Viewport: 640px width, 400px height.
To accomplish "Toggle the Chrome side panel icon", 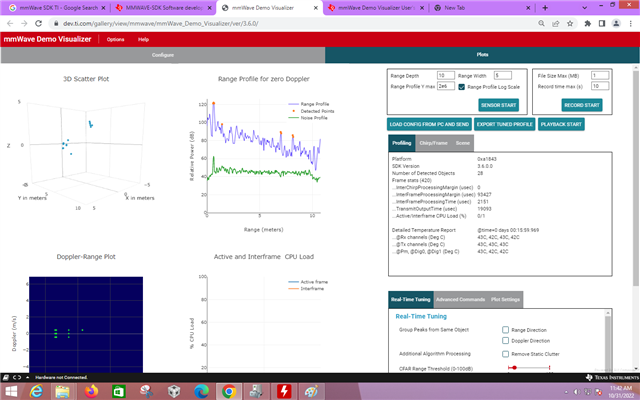I will (x=602, y=23).
